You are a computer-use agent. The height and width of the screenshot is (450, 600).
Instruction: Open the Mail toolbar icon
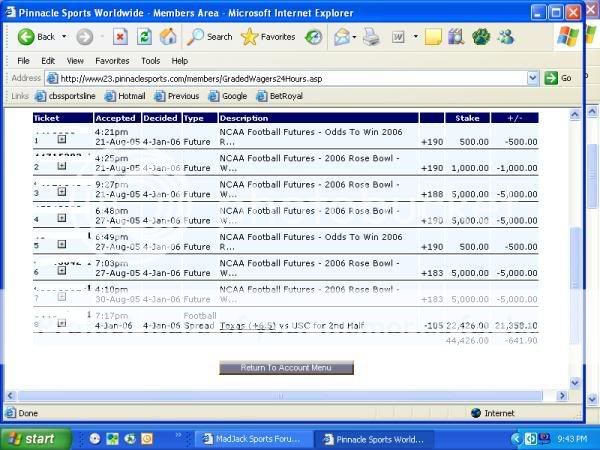pos(341,37)
